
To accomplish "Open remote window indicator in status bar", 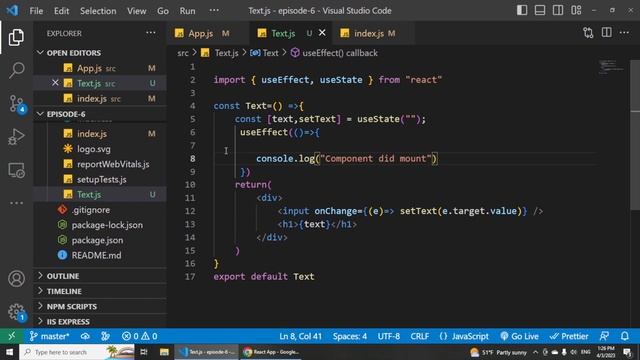I will (12, 336).
